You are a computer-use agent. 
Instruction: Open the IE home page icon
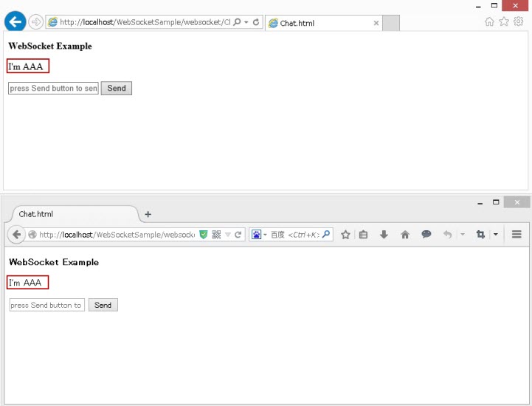(489, 21)
